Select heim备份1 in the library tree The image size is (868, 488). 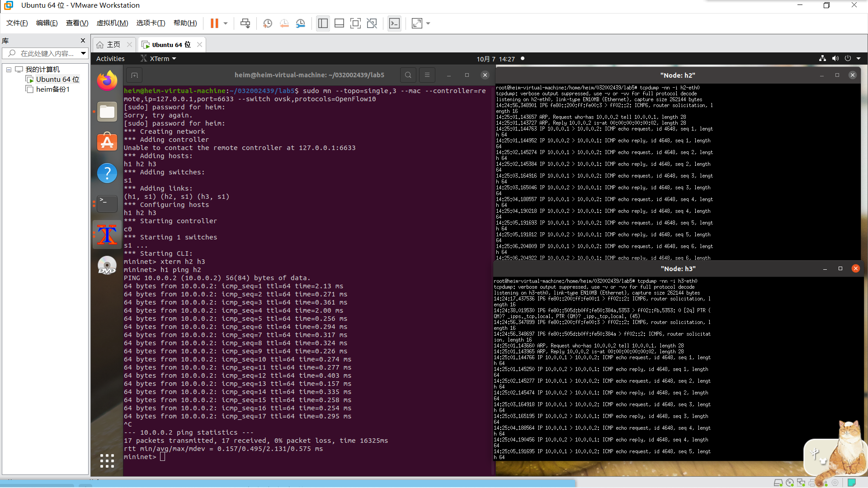(x=52, y=89)
